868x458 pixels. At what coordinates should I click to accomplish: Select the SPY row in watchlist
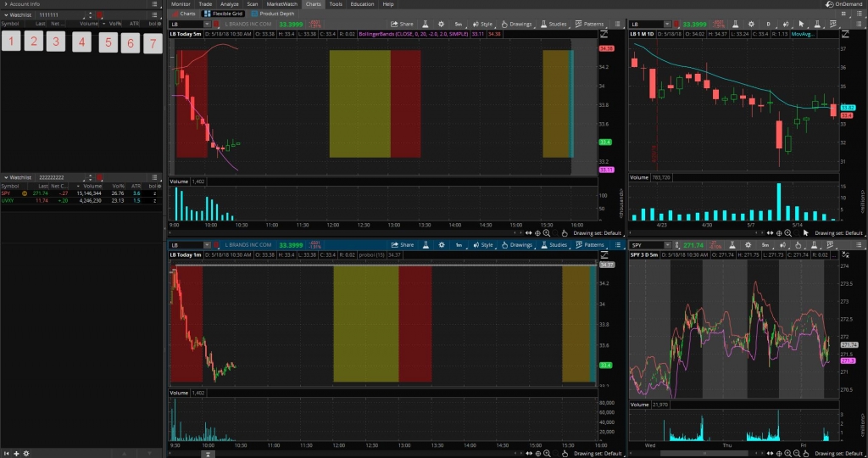pyautogui.click(x=81, y=193)
